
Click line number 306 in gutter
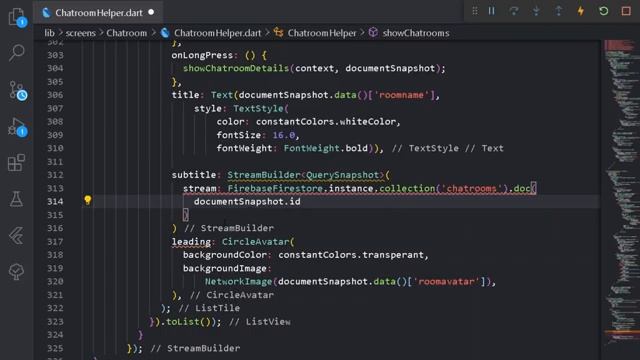pos(55,95)
